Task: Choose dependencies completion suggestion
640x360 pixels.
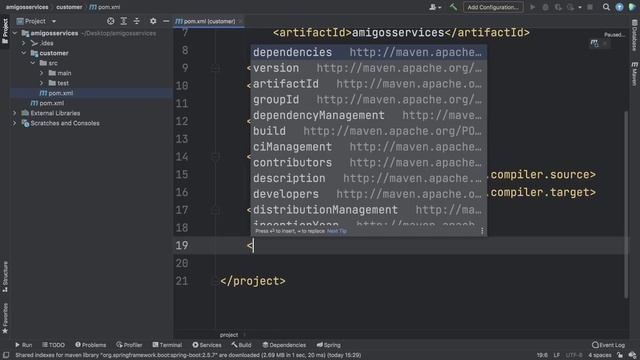Action: coord(369,52)
